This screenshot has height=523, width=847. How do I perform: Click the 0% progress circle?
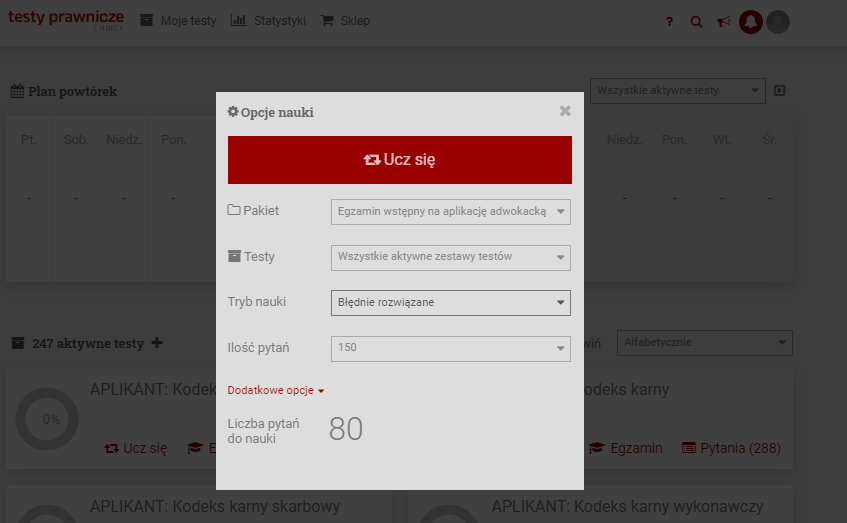pyautogui.click(x=47, y=419)
